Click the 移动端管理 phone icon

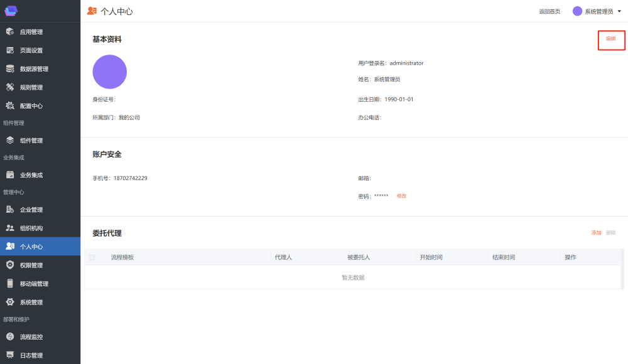pos(10,284)
